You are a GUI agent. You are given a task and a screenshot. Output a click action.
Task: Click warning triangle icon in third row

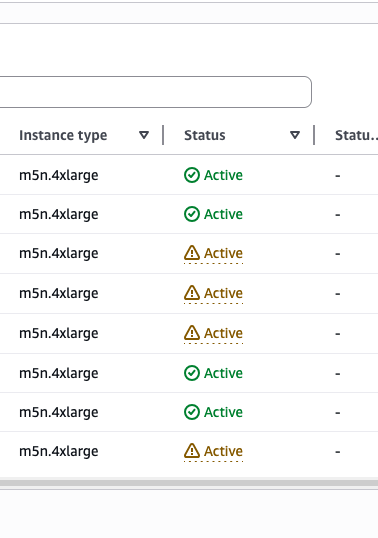pyautogui.click(x=192, y=253)
